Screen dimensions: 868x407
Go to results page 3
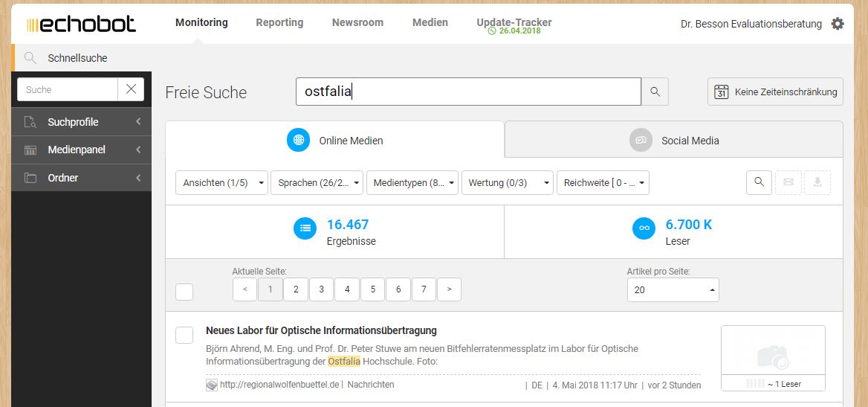322,289
